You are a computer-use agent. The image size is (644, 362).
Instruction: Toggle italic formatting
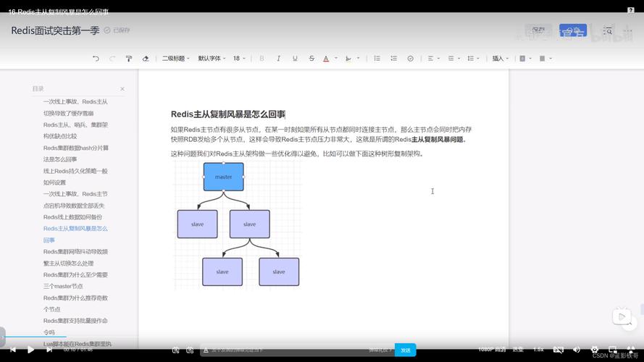(278, 59)
